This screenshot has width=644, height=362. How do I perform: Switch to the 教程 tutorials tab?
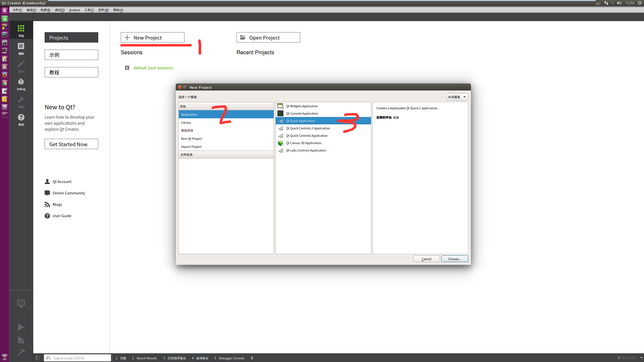tap(71, 72)
